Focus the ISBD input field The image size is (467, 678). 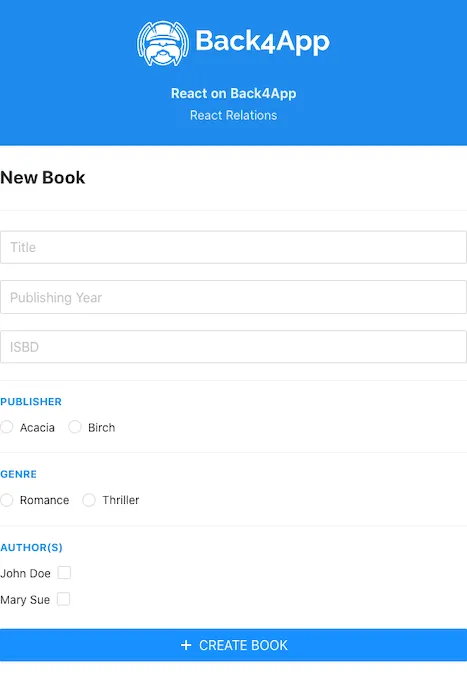tap(234, 347)
